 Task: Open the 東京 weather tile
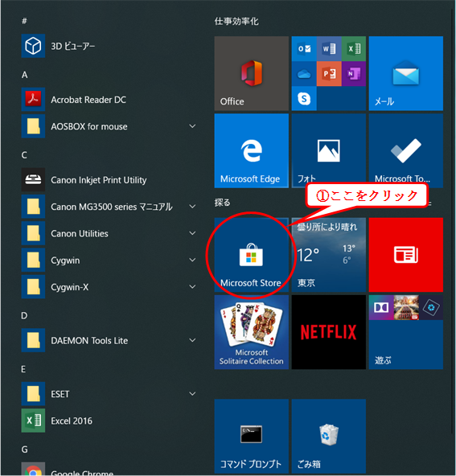[x=329, y=255]
